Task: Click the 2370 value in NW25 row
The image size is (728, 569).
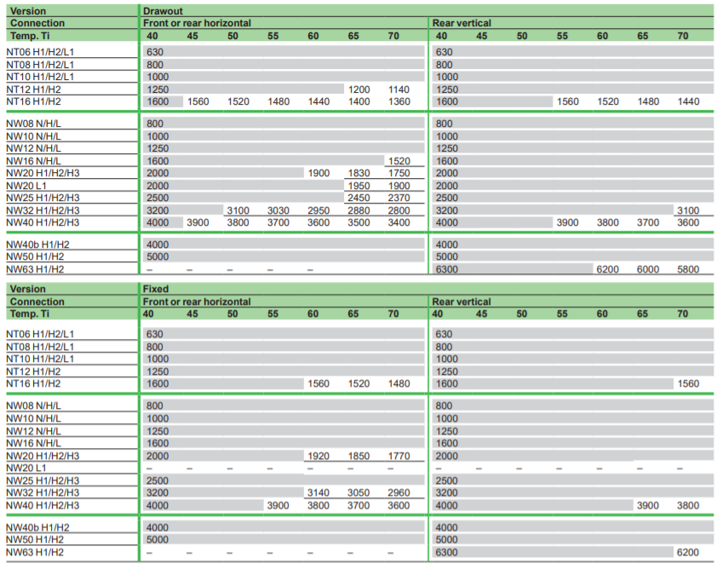Action: point(398,198)
